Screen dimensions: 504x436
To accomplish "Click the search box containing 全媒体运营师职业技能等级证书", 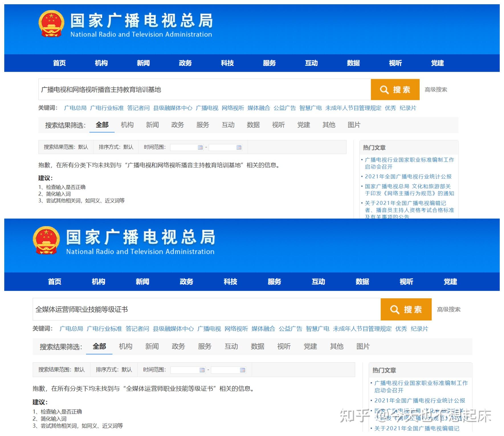I will (x=207, y=309).
